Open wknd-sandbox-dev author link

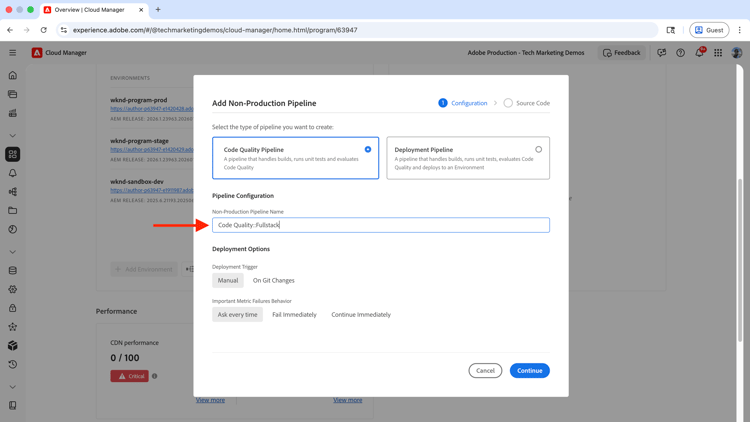pyautogui.click(x=152, y=190)
